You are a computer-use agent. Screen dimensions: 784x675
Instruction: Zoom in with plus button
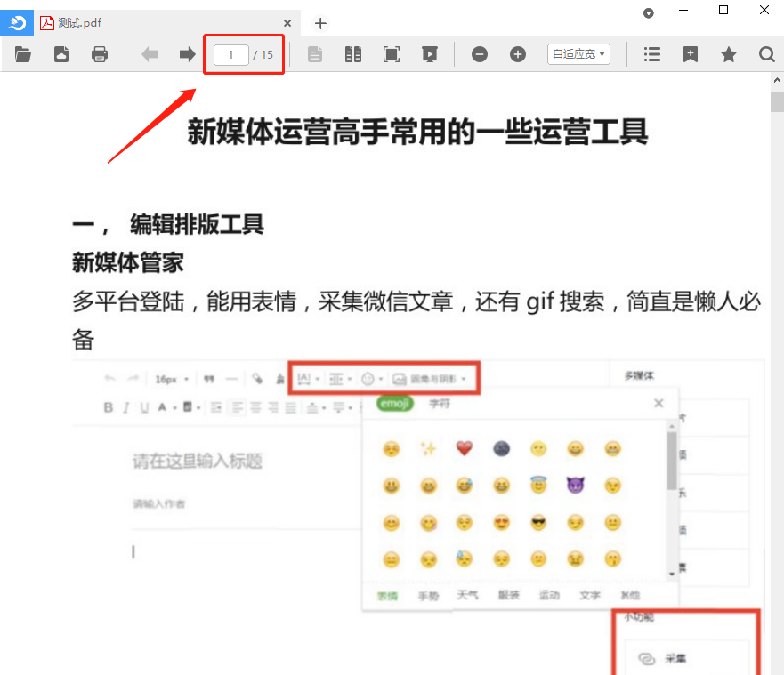point(518,54)
